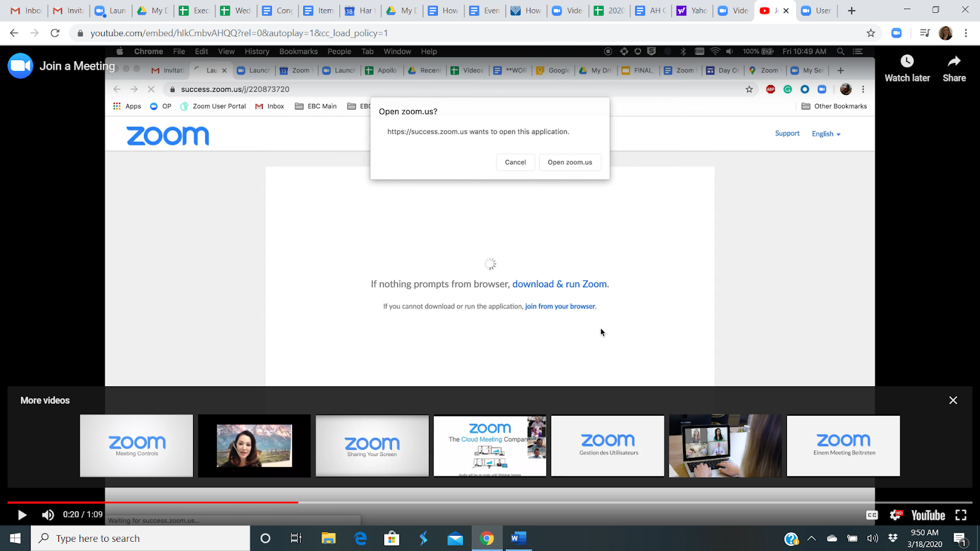This screenshot has height=551, width=980.
Task: Click the Windows taskbar search box
Action: [140, 538]
